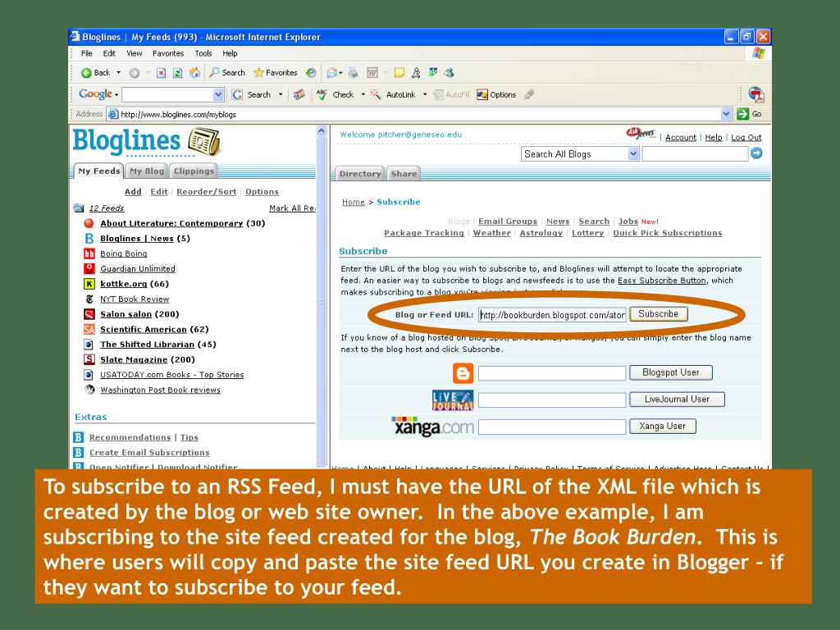
Task: Expand the Google search box dropdown
Action: click(x=218, y=95)
